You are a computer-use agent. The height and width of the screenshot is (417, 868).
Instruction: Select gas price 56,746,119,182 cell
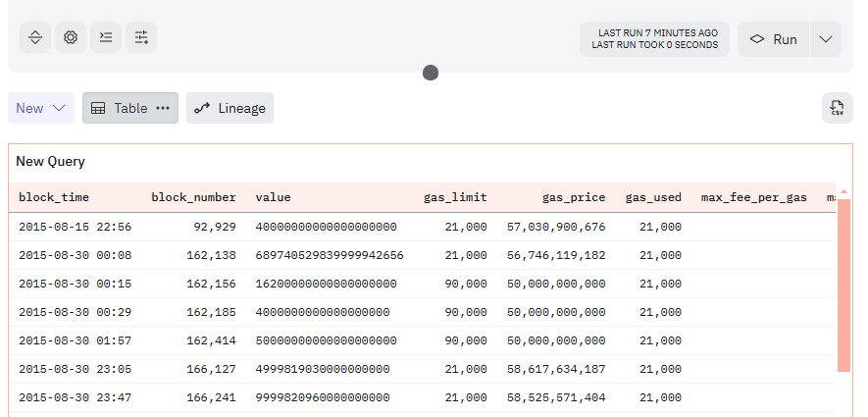pyautogui.click(x=556, y=255)
